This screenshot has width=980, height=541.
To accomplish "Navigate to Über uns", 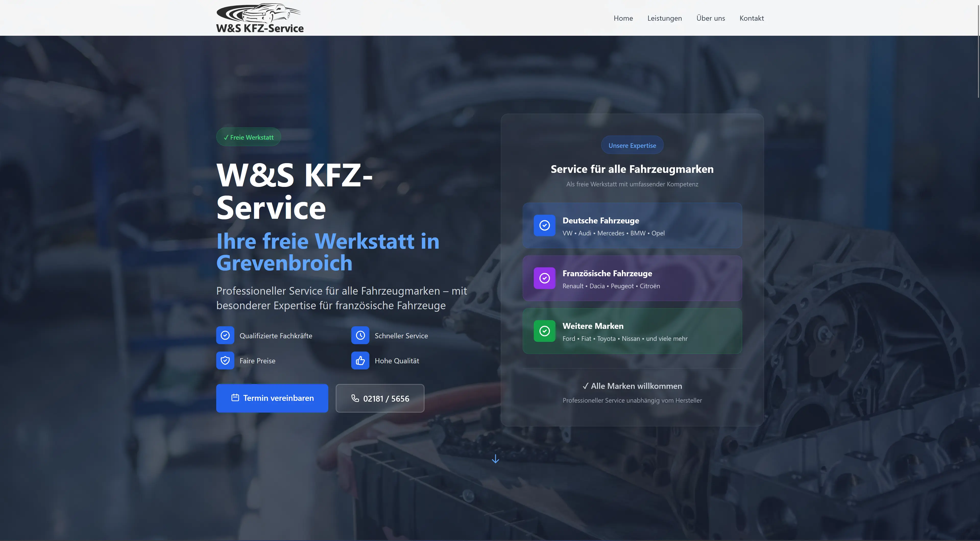I will point(711,18).
